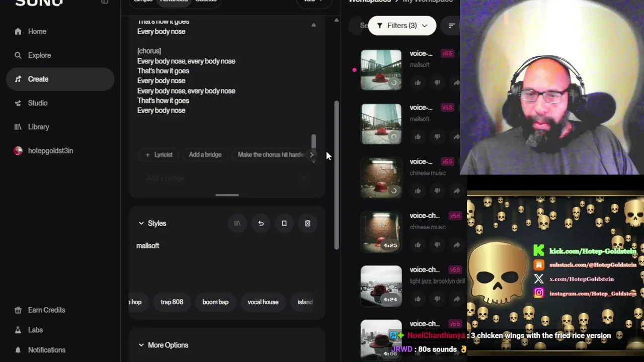The width and height of the screenshot is (644, 362).
Task: Add the trap 808 style tag
Action: (172, 302)
